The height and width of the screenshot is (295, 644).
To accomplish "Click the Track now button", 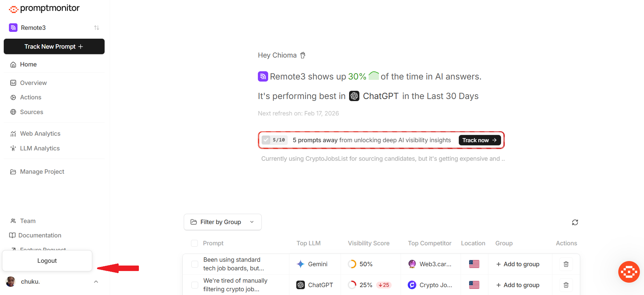I will click(480, 140).
